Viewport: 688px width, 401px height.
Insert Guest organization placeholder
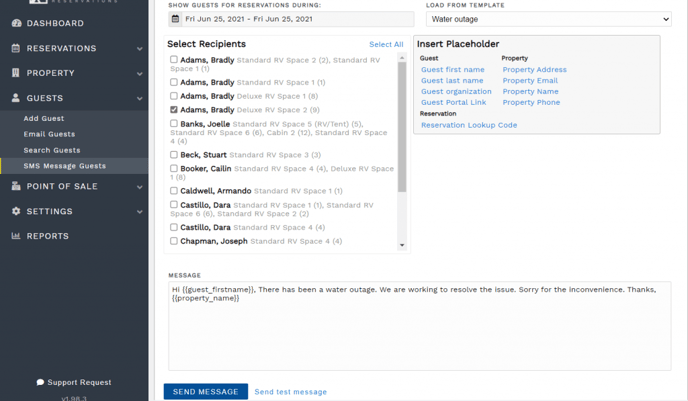tap(456, 91)
